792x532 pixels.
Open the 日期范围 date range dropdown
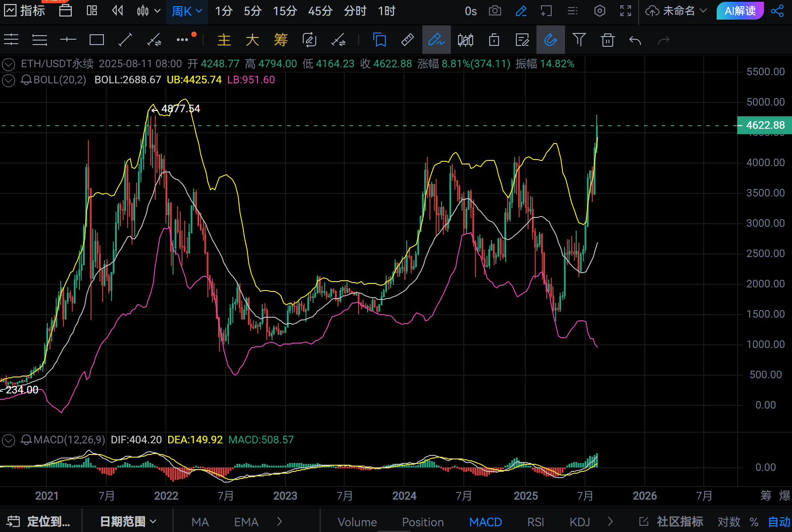[128, 521]
